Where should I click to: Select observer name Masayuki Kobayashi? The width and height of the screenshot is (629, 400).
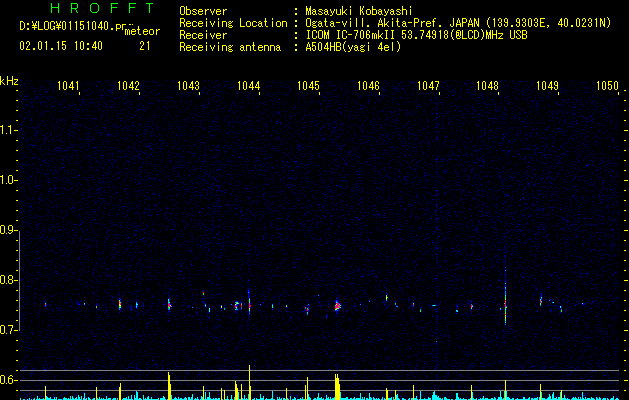coord(359,11)
